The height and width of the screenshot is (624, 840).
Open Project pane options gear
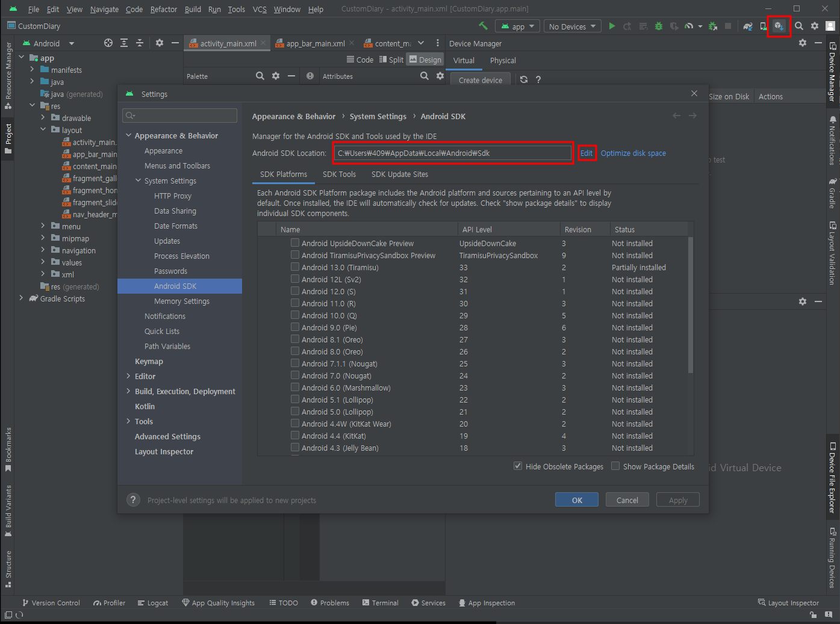point(160,43)
